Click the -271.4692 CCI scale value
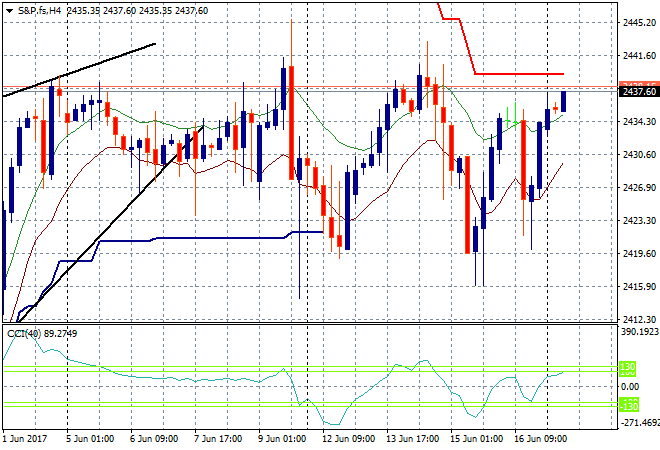The height and width of the screenshot is (450, 660). tap(640, 422)
